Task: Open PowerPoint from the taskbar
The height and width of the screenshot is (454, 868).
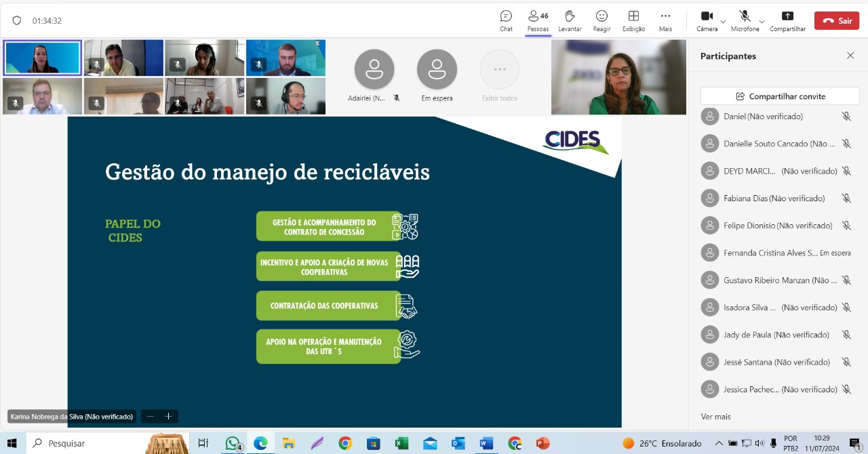Action: 542,443
